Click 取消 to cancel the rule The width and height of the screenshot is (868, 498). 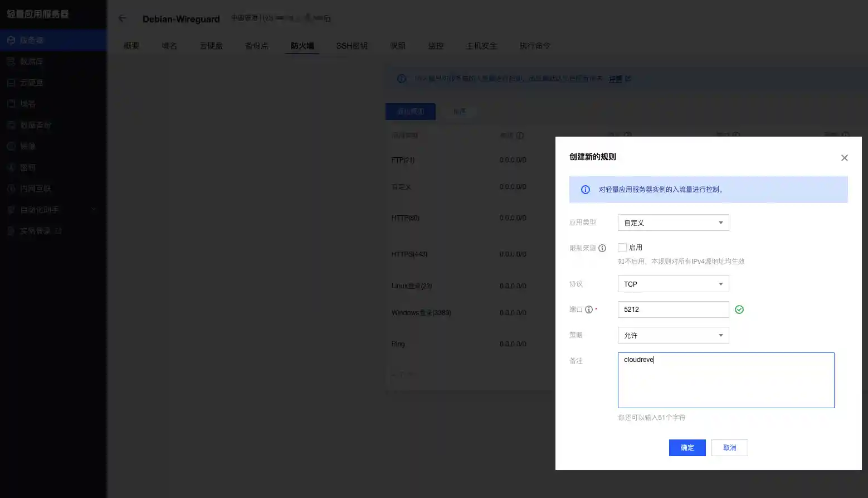(729, 447)
